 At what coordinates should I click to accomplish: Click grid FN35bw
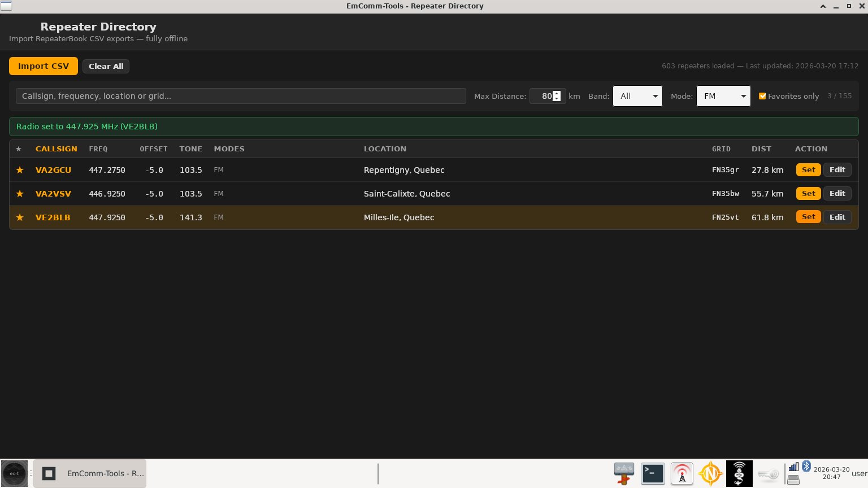click(726, 194)
